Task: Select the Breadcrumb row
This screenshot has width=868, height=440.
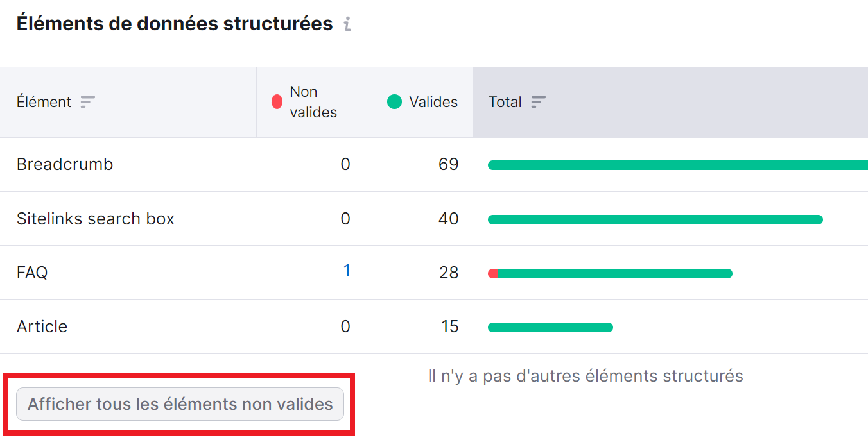Action: [x=65, y=165]
